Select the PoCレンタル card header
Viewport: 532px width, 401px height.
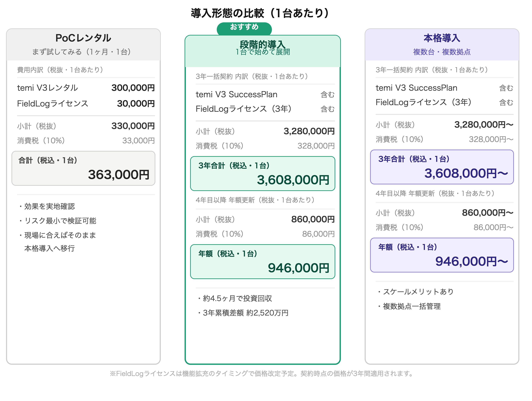[83, 45]
